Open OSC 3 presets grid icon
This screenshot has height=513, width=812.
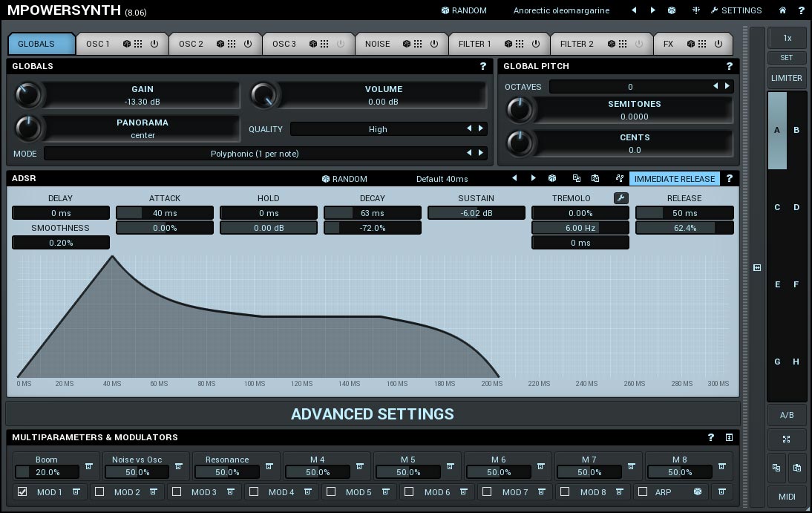pos(324,44)
